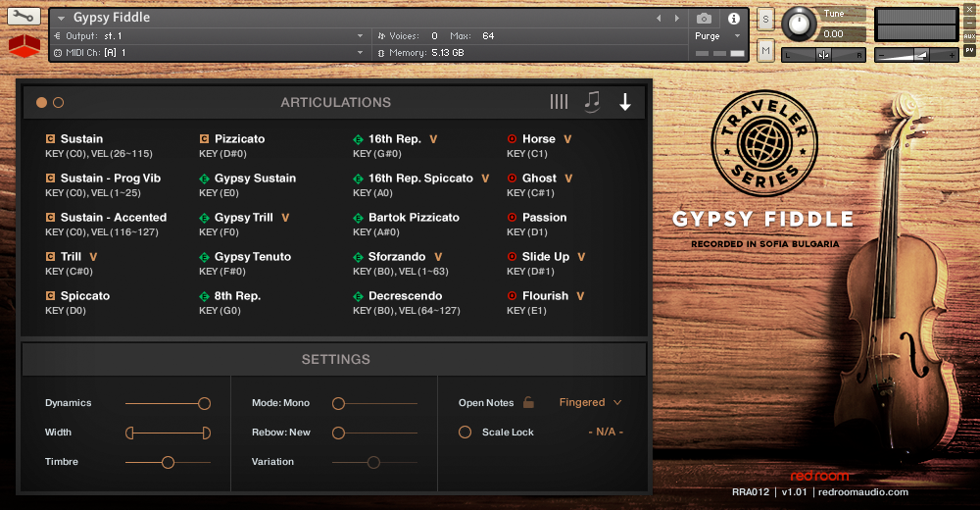
Task: Click the keyswitch bars icon in Articulations header
Action: 559,102
